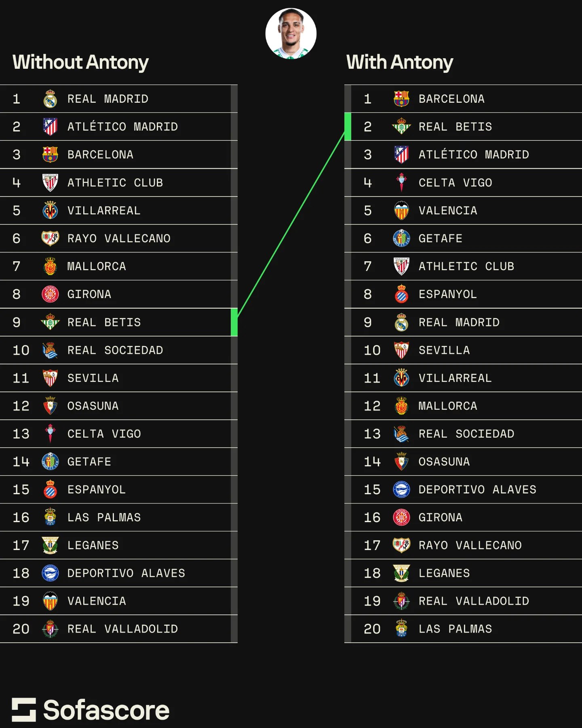Click the Sofascore brand name text

tap(106, 710)
